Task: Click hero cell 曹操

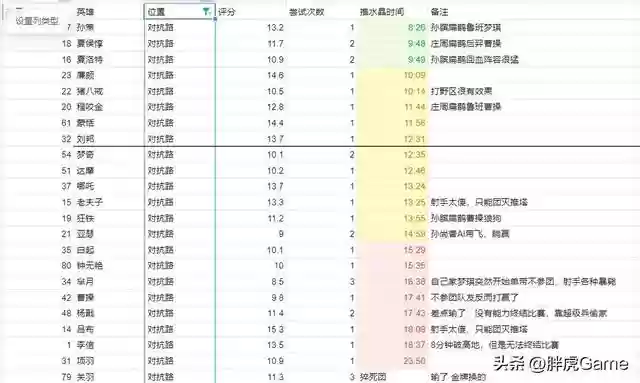Action: (85, 298)
